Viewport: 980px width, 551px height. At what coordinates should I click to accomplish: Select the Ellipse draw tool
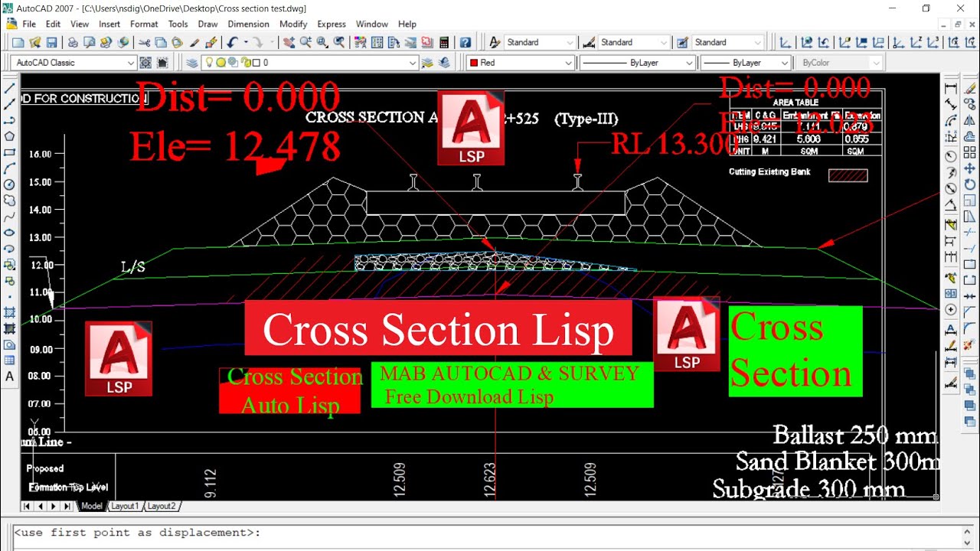click(10, 233)
